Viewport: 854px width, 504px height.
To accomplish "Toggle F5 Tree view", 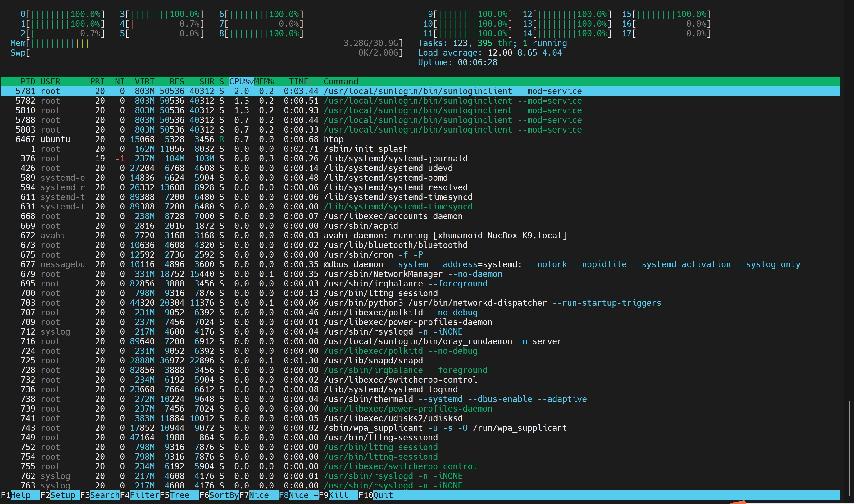I will pos(179,495).
